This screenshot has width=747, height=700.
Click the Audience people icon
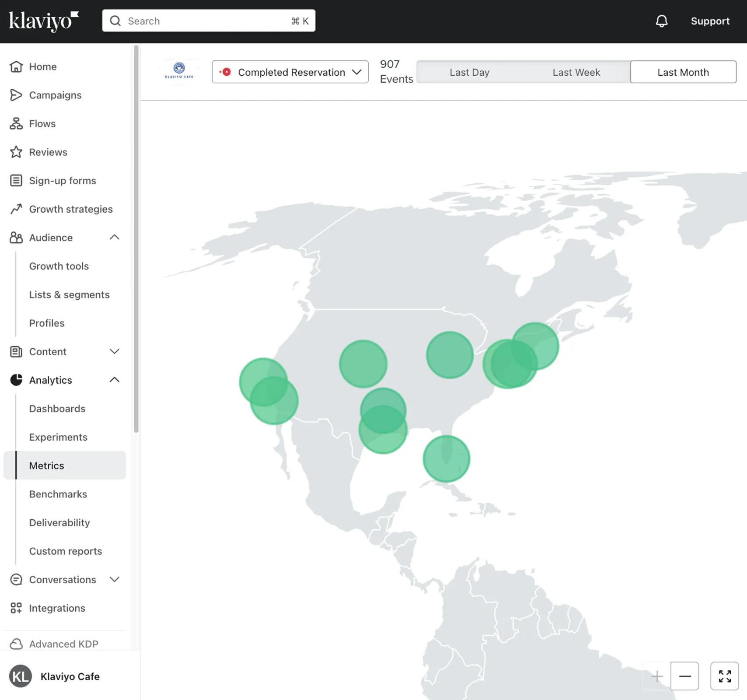coord(16,238)
